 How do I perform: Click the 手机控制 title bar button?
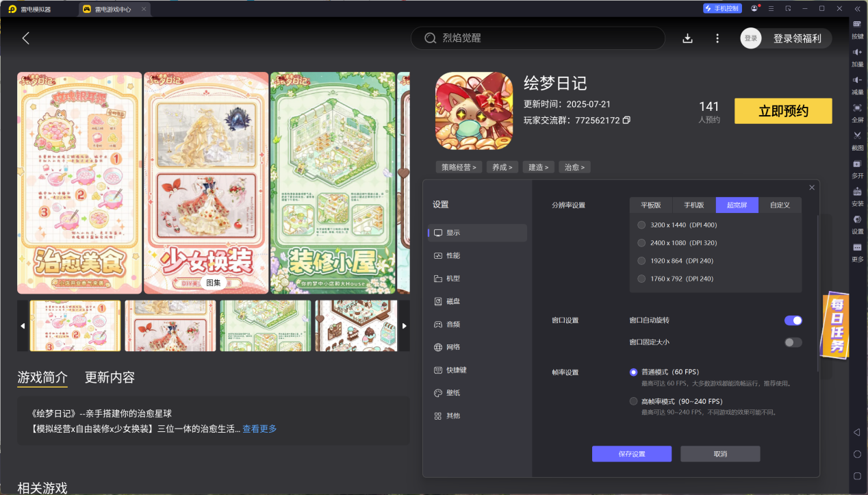(x=722, y=8)
